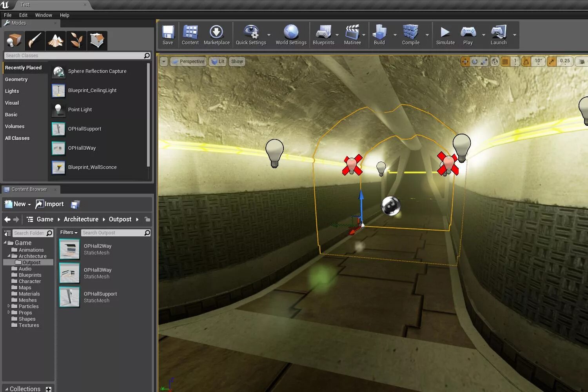The width and height of the screenshot is (588, 392).
Task: Select the Paint mode brush icon
Action: (35, 40)
